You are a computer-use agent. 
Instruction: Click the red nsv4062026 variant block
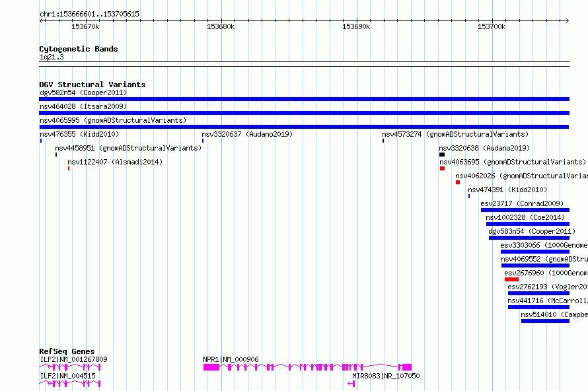458,182
